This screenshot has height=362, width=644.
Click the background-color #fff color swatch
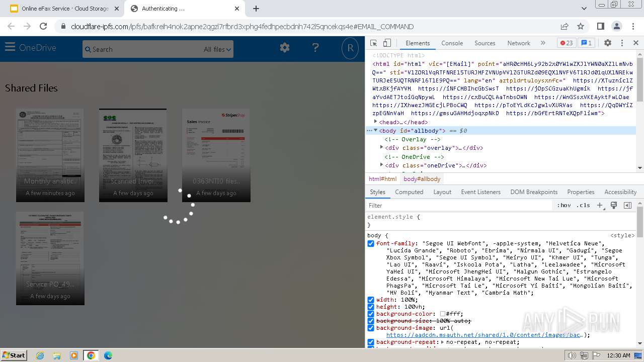pyautogui.click(x=443, y=314)
